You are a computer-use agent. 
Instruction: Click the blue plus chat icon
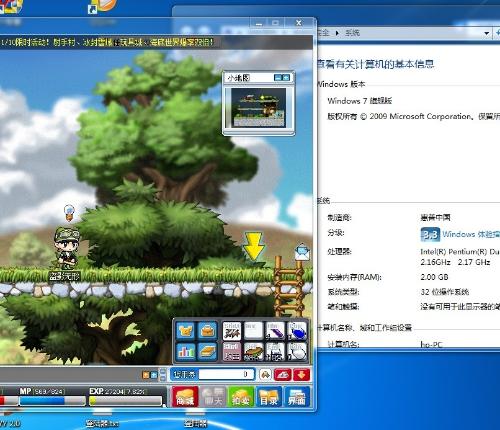(153, 375)
